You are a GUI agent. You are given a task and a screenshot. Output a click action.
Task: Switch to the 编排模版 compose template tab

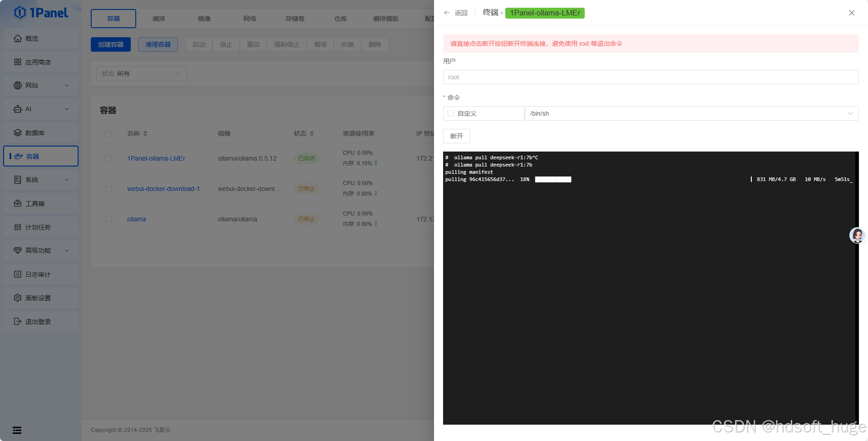(386, 19)
